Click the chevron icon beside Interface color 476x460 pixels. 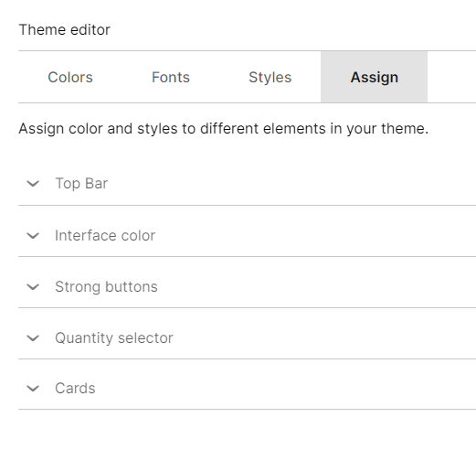(x=33, y=235)
